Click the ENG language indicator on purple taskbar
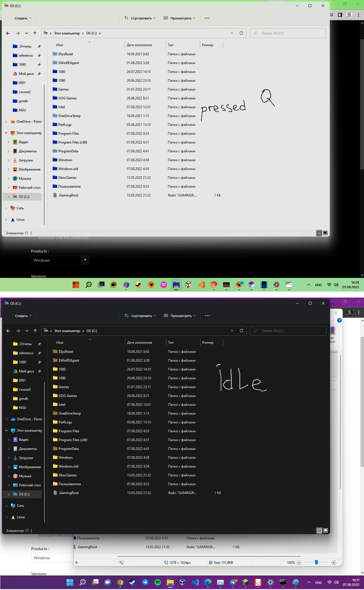Screen dimensions: 364x590 319,583
